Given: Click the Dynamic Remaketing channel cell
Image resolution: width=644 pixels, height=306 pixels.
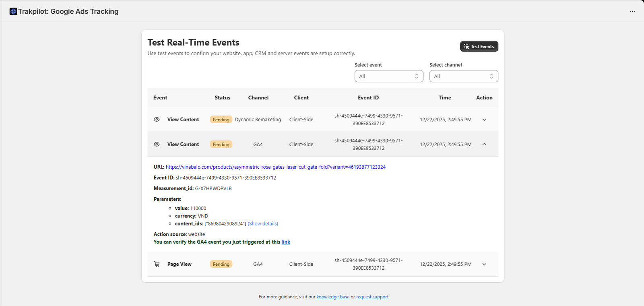Looking at the screenshot, I should pos(258,120).
